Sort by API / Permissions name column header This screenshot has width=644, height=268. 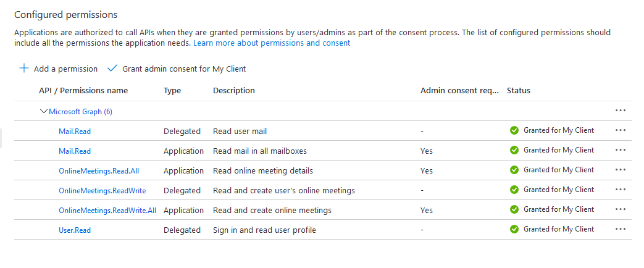83,91
